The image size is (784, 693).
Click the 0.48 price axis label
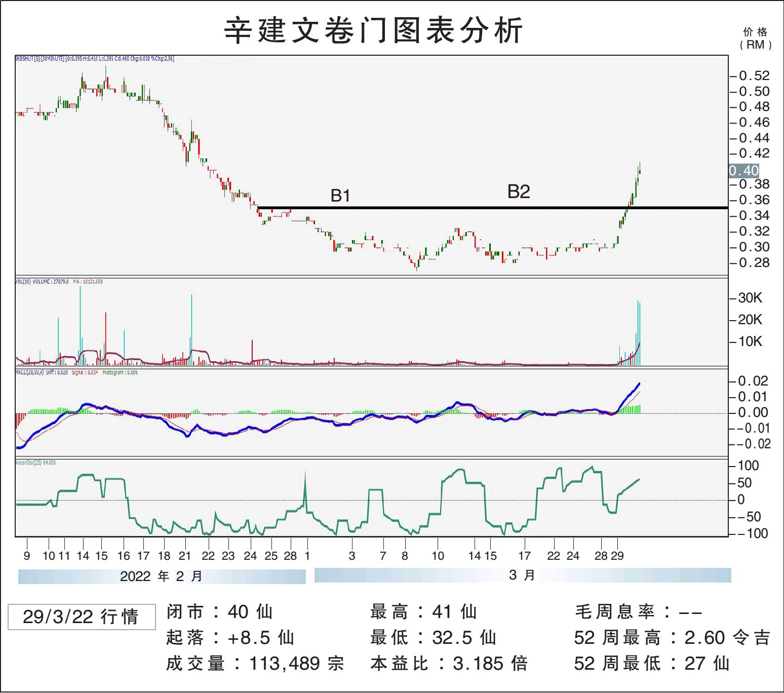pos(754,107)
